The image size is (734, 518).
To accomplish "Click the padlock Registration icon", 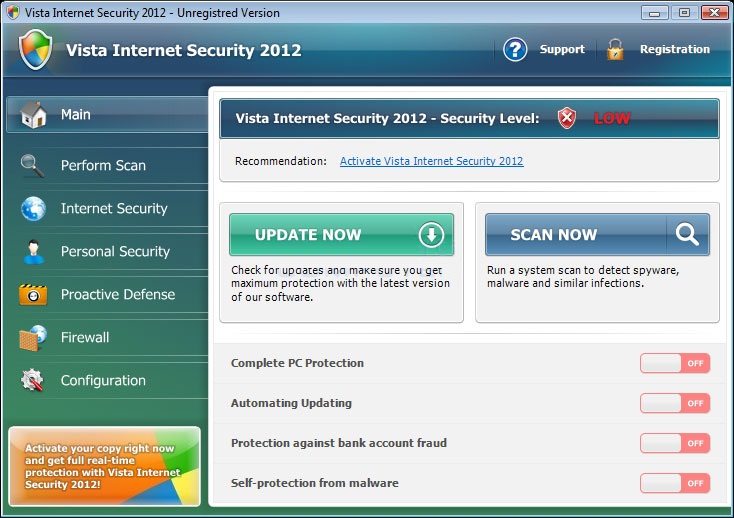I will (x=615, y=49).
